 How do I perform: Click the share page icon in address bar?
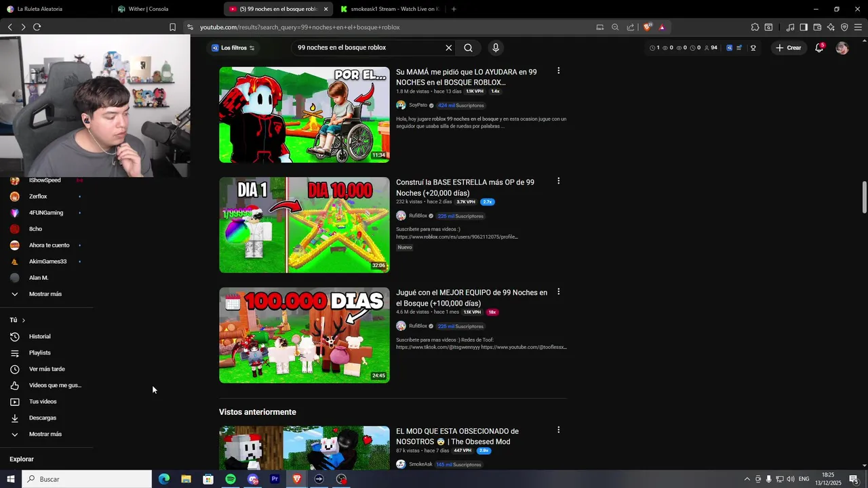(631, 27)
